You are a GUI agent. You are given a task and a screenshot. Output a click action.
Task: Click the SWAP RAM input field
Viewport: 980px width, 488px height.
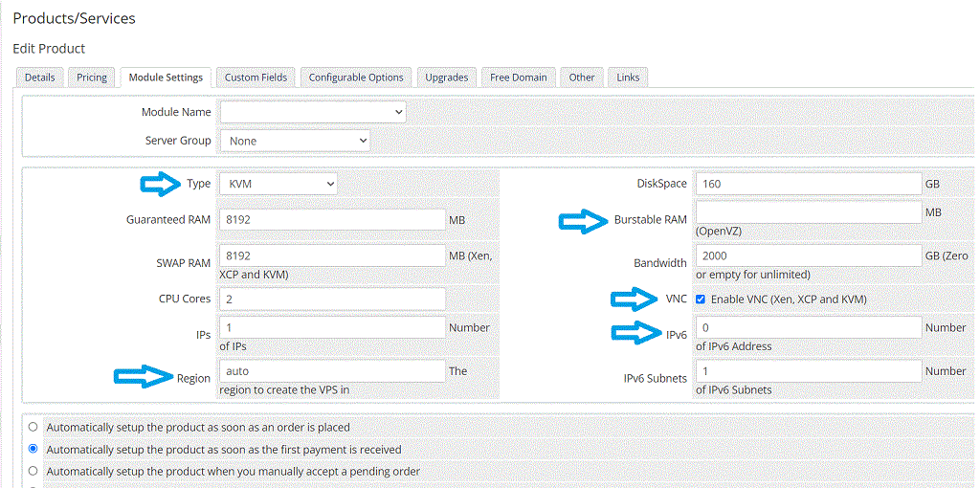pos(332,255)
